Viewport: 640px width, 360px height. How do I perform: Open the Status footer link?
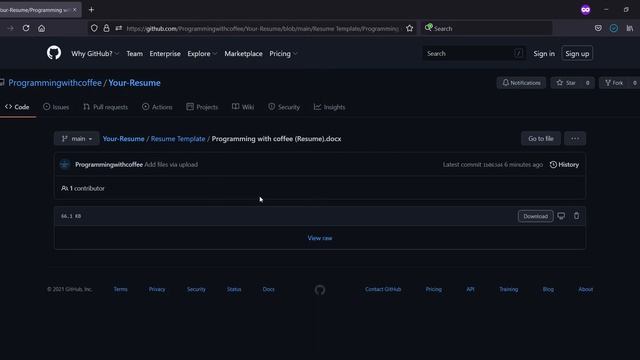pyautogui.click(x=234, y=289)
